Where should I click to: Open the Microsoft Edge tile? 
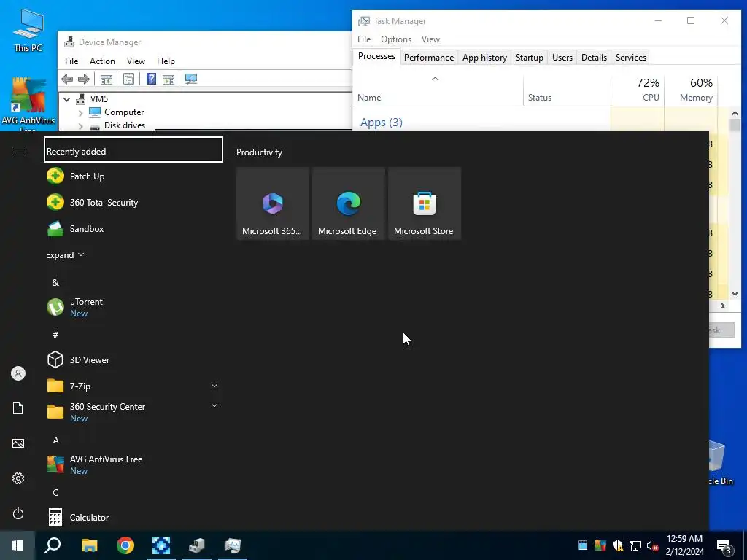348,203
